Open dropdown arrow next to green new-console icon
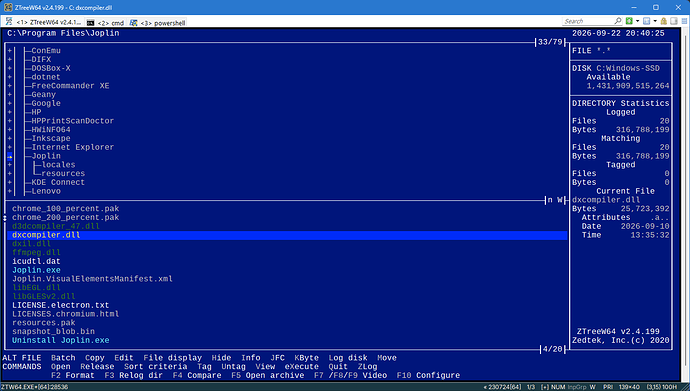Screen dimensions: 690x391 click(x=637, y=21)
